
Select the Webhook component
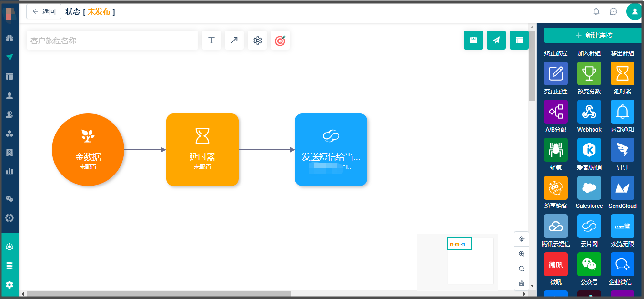click(x=589, y=112)
